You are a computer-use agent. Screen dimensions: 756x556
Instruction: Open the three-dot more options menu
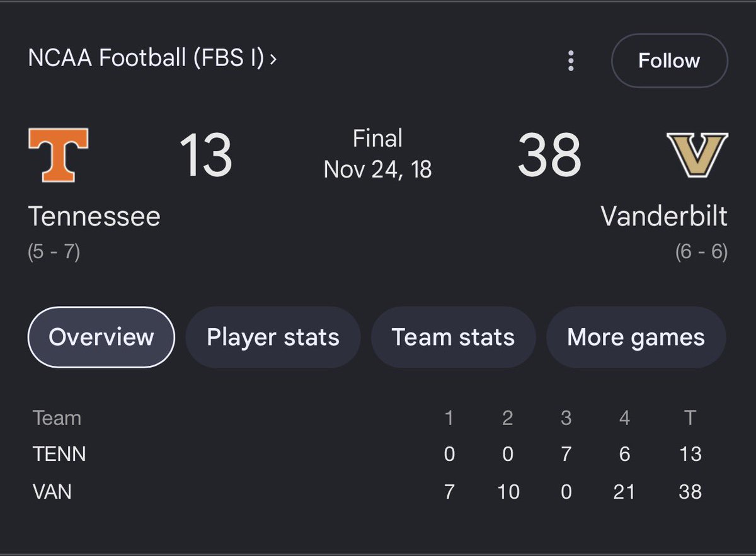(571, 60)
